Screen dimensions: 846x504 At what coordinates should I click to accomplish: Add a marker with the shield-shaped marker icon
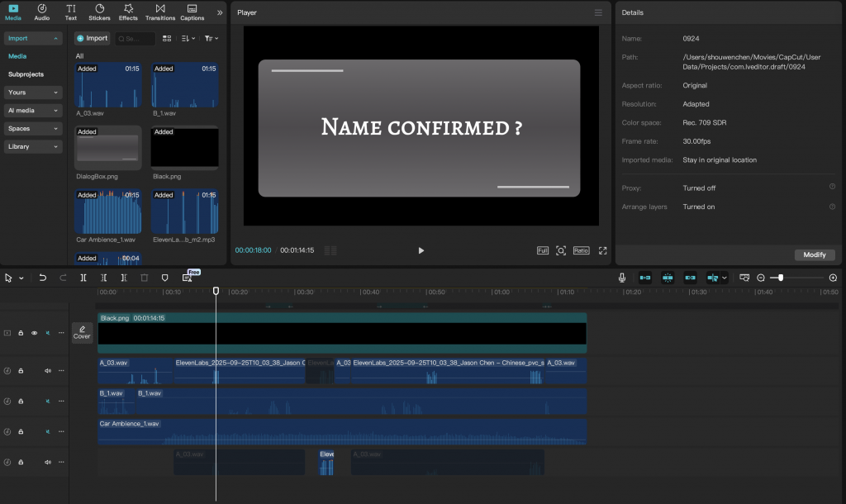click(164, 278)
